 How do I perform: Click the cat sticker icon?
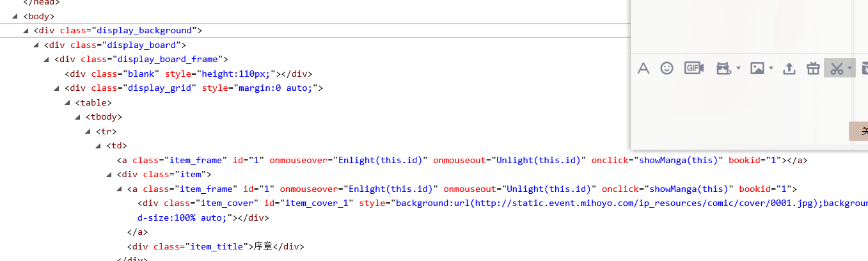pyautogui.click(x=723, y=68)
